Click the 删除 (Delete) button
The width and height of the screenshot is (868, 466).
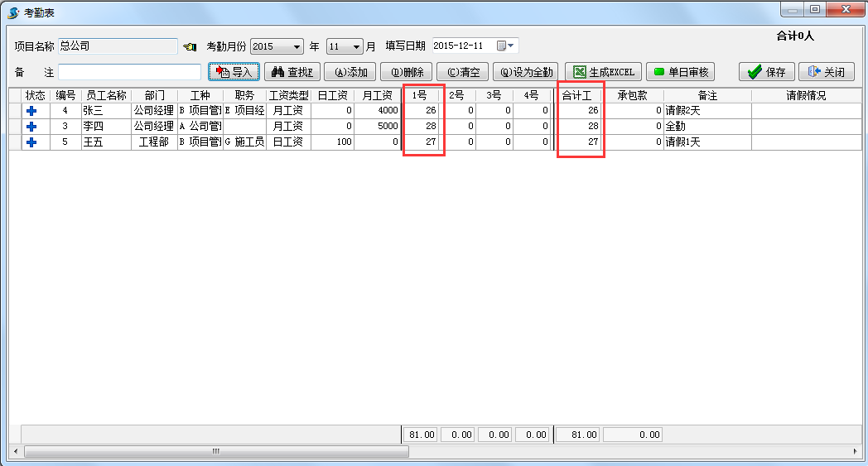[x=407, y=72]
